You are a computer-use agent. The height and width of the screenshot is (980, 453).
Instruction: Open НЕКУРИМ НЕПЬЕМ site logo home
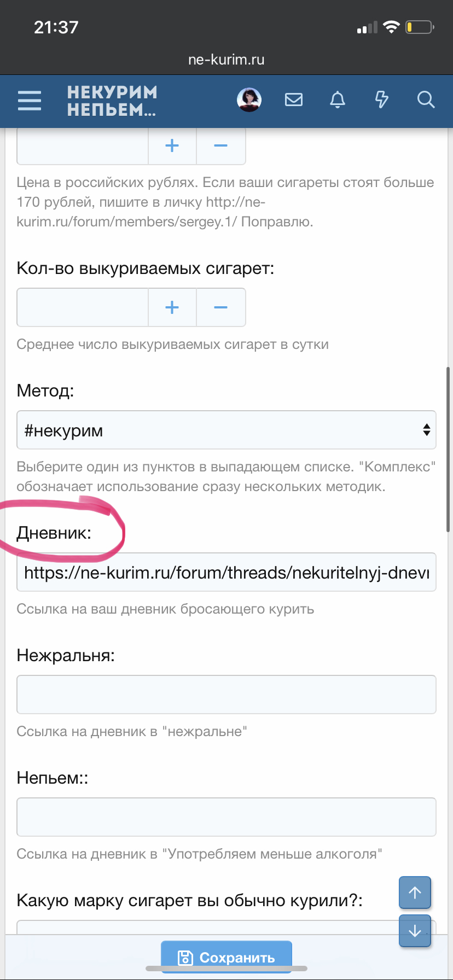112,101
